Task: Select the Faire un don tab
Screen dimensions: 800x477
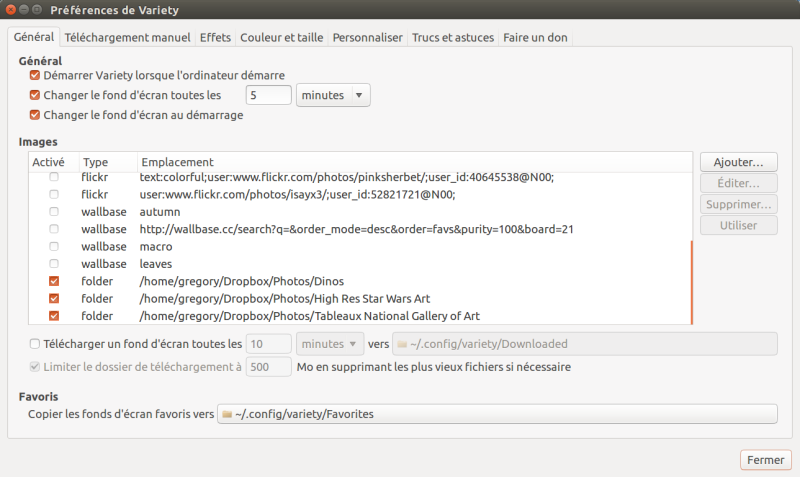Action: coord(535,37)
